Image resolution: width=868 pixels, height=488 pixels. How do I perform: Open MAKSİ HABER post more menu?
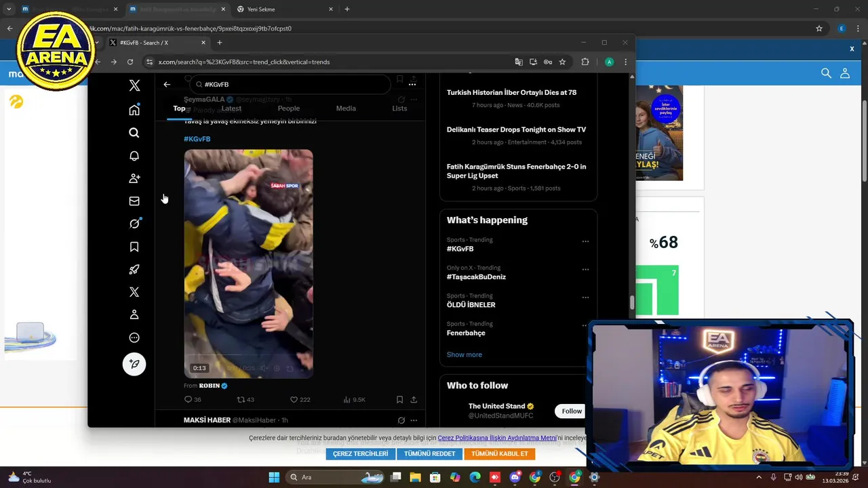pyautogui.click(x=414, y=420)
